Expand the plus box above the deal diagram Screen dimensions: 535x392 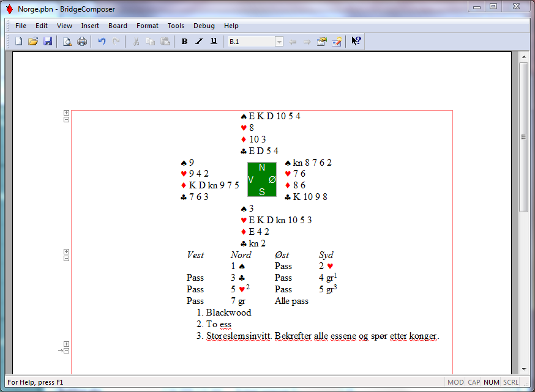pos(66,113)
